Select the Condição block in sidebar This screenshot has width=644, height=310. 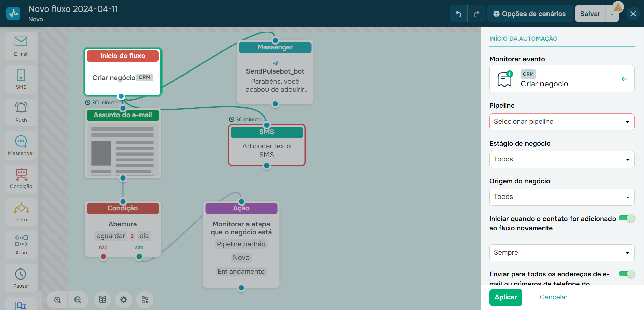[21, 179]
